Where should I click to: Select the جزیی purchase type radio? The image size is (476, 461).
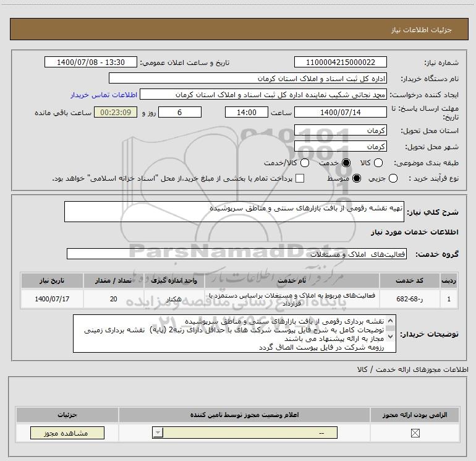pos(393,178)
